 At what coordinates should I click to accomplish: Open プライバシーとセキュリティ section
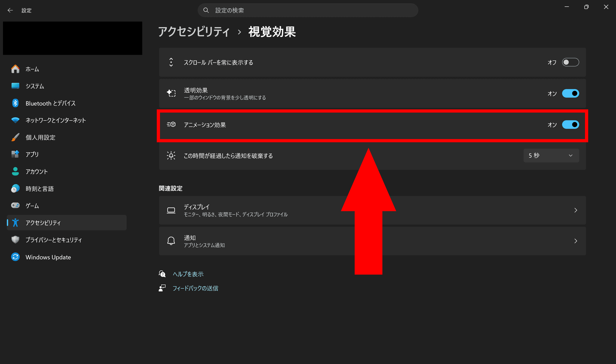click(67, 240)
